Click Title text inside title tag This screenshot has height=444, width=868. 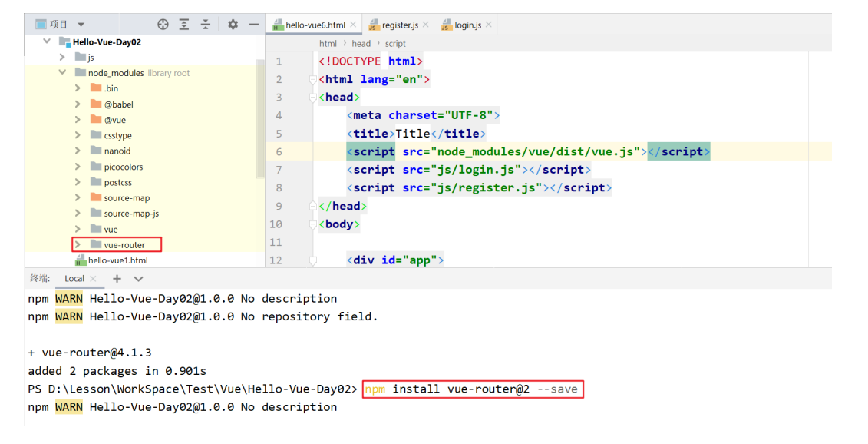413,134
